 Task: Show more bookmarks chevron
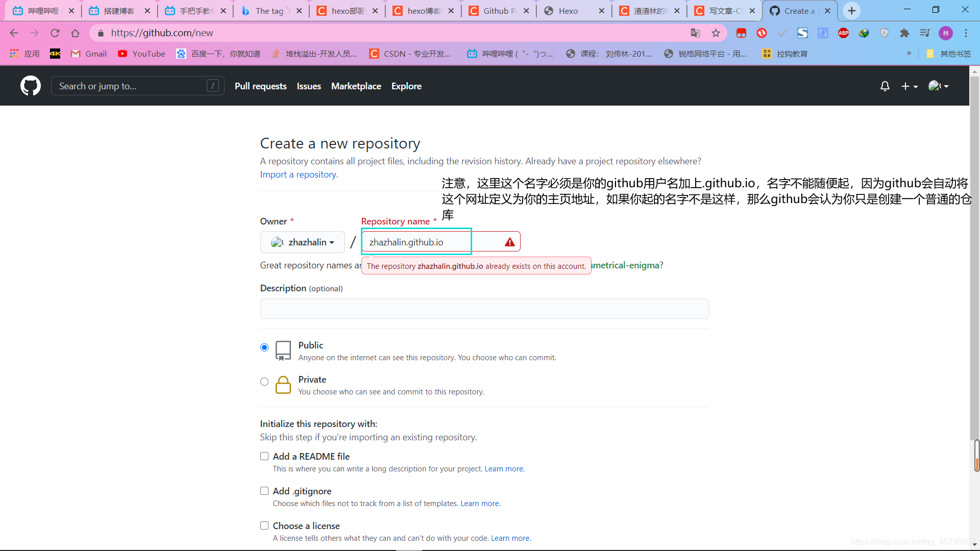click(909, 54)
